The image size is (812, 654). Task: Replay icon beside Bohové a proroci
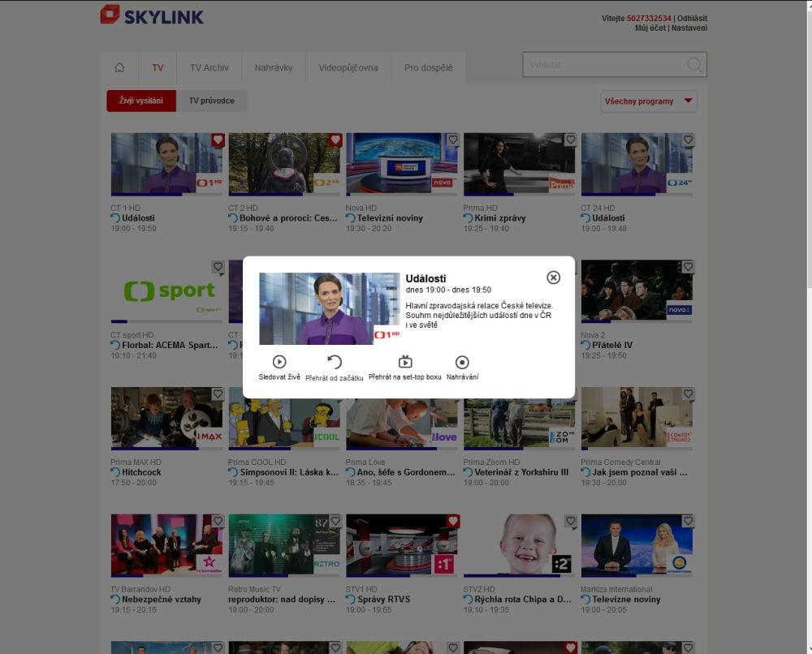[x=233, y=218]
